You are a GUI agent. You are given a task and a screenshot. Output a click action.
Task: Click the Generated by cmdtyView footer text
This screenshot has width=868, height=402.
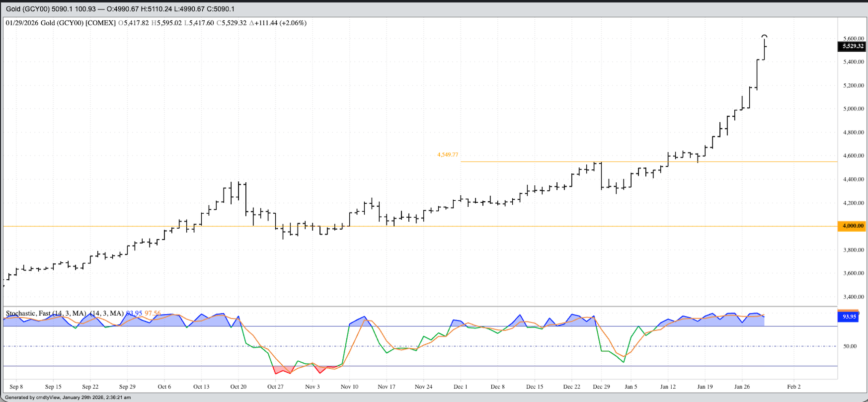click(x=68, y=398)
